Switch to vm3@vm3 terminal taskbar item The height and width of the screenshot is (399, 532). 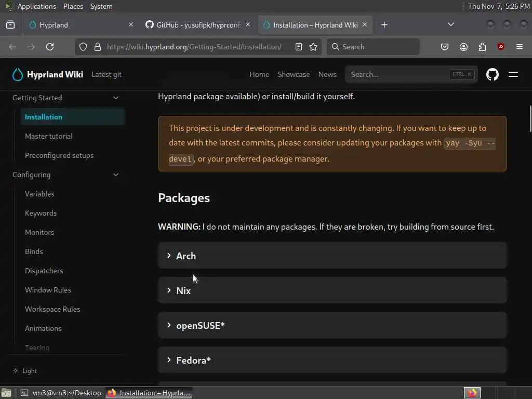(x=61, y=393)
